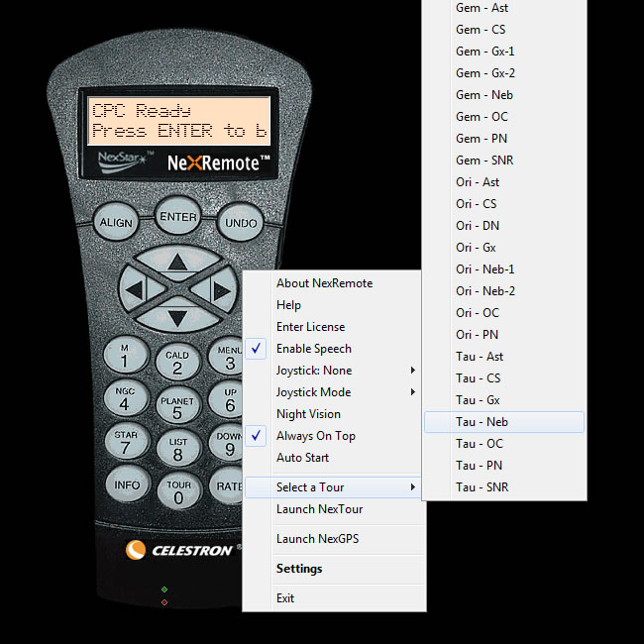Click the CALD 2 keypad key
This screenshot has height=644, width=644.
point(177,363)
